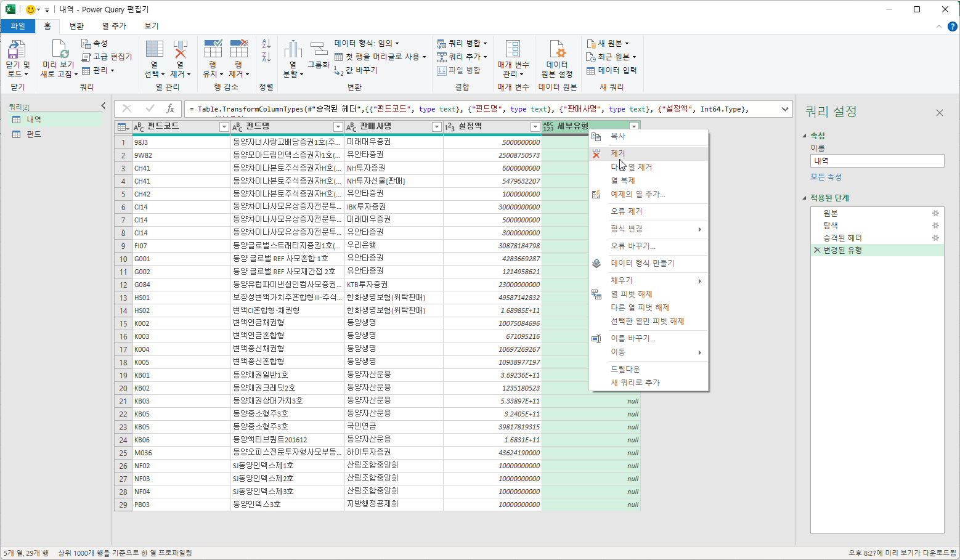Image resolution: width=960 pixels, height=560 pixels.
Task: Sort ascending with the A-Z icon
Action: (266, 44)
